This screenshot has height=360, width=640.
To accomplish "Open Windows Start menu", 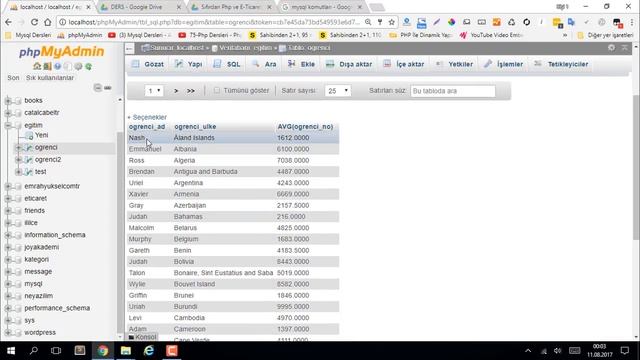I will [x=11, y=351].
